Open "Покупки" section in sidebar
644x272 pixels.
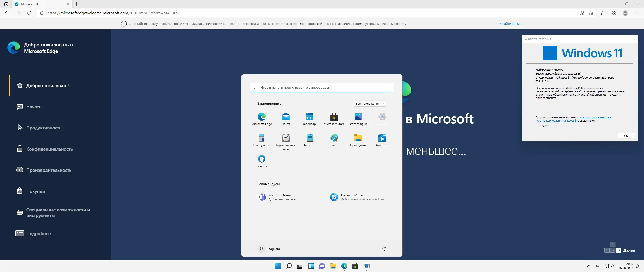tap(35, 191)
